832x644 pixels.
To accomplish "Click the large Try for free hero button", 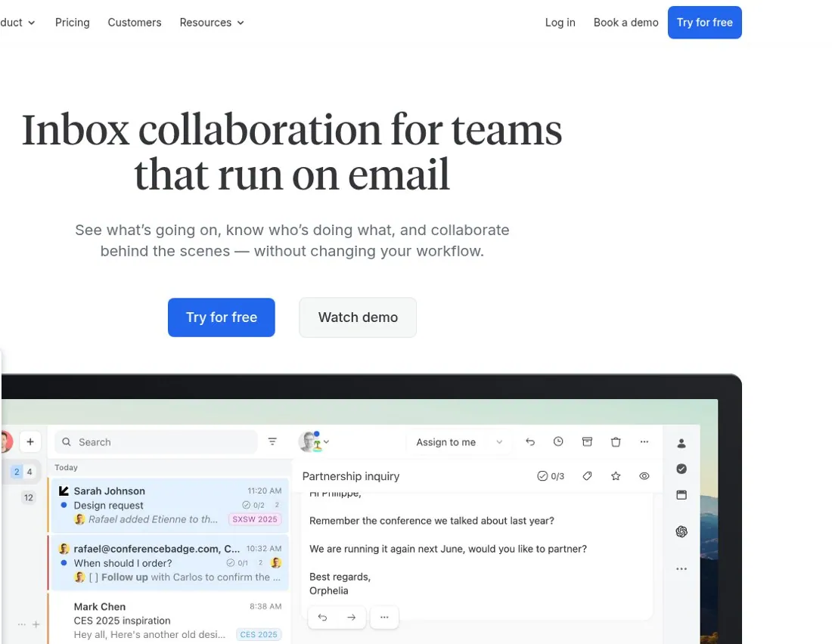I will click(222, 317).
